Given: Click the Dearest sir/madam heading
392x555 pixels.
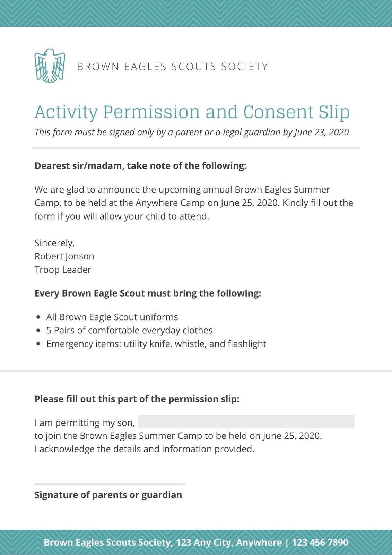Looking at the screenshot, I should 140,166.
